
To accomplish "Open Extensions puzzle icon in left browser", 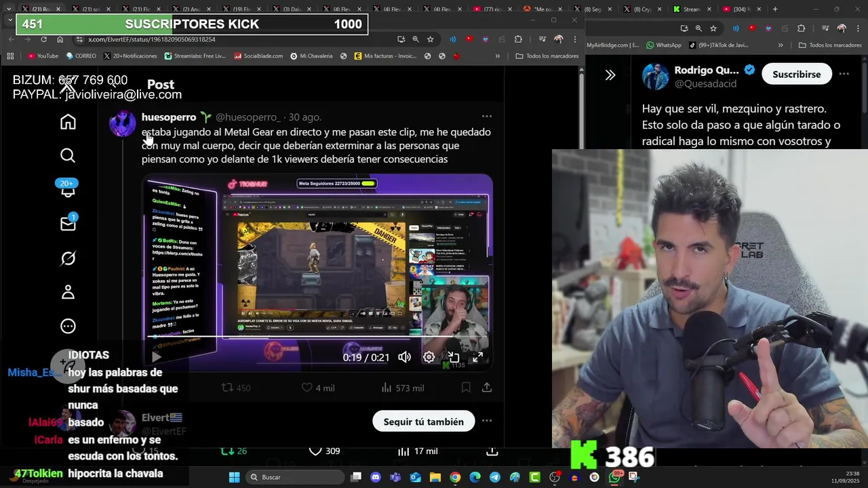I will (x=518, y=39).
